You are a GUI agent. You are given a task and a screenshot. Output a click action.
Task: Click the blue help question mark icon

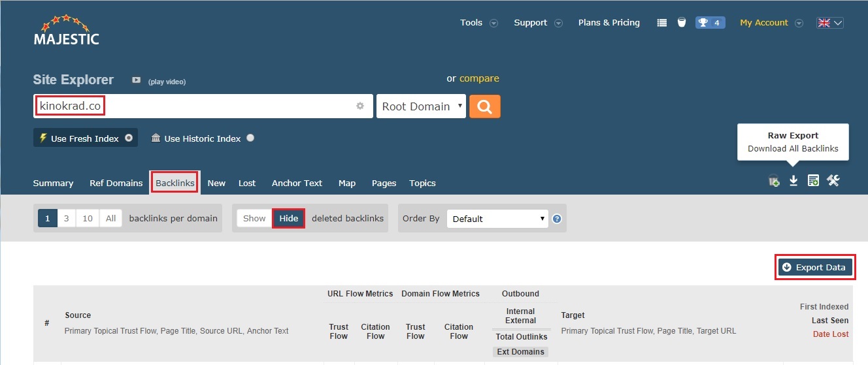pos(557,219)
